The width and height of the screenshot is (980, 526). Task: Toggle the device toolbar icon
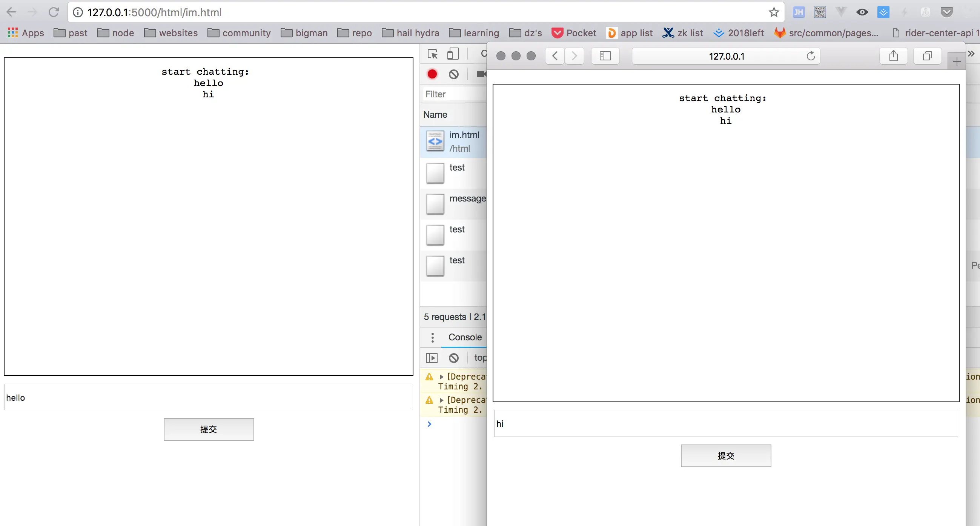453,54
